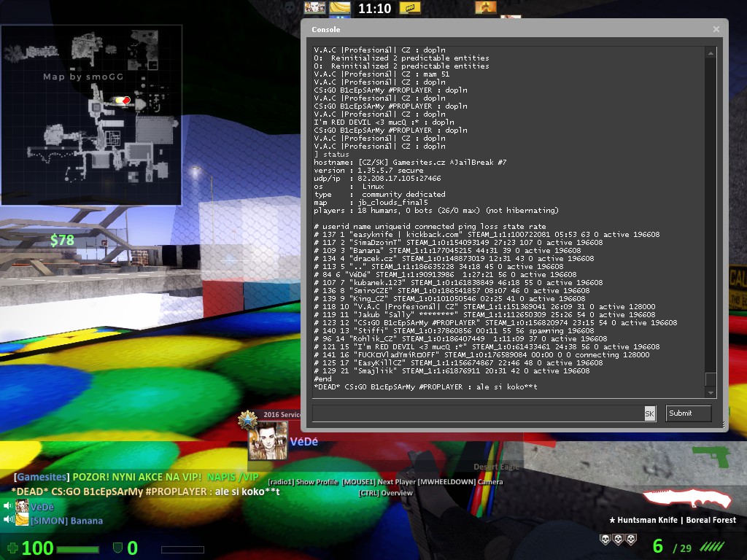Image resolution: width=747 pixels, height=560 pixels.
Task: Click the udp/ip 82.208.17.105:27466 line
Action: (377, 179)
